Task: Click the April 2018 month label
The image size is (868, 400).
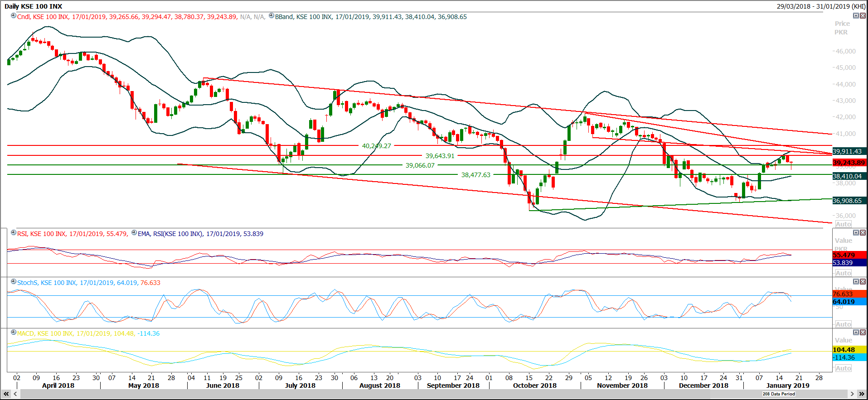Action: 58,386
